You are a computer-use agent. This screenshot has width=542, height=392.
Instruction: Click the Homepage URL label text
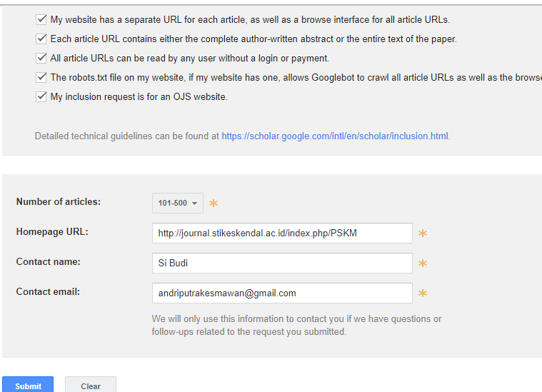(52, 232)
